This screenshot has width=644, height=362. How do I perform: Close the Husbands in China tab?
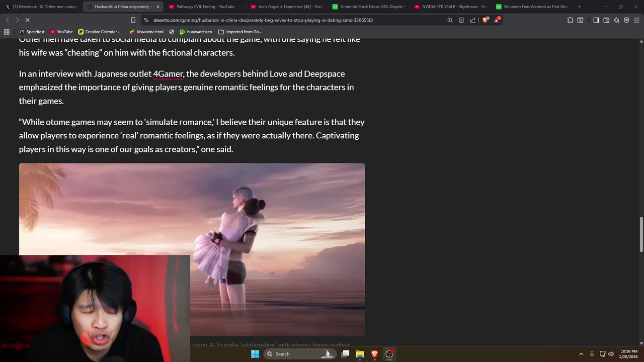(x=157, y=7)
